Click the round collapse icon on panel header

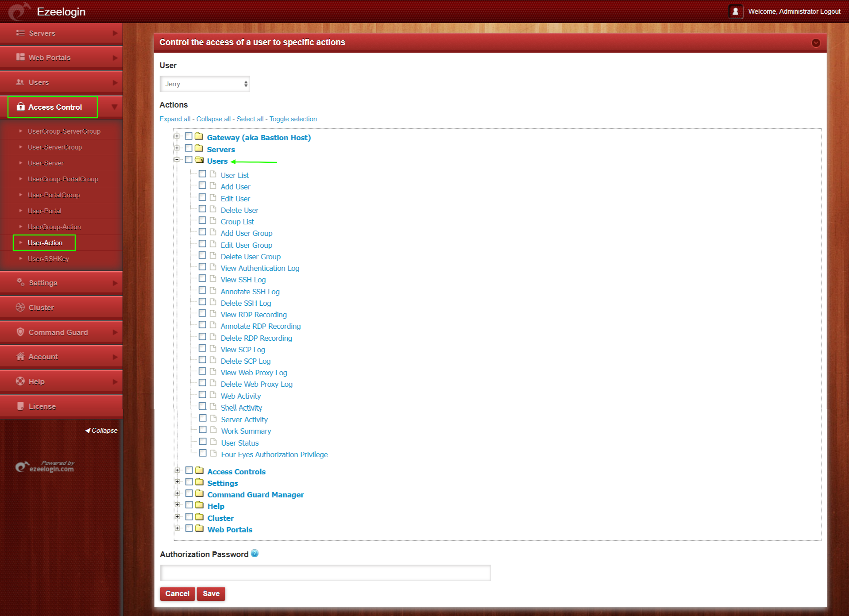click(x=816, y=42)
